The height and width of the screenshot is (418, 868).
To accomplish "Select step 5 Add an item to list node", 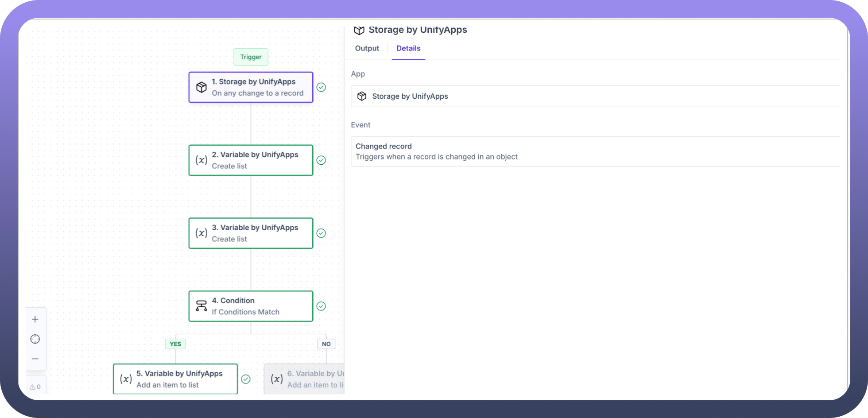I will [175, 379].
